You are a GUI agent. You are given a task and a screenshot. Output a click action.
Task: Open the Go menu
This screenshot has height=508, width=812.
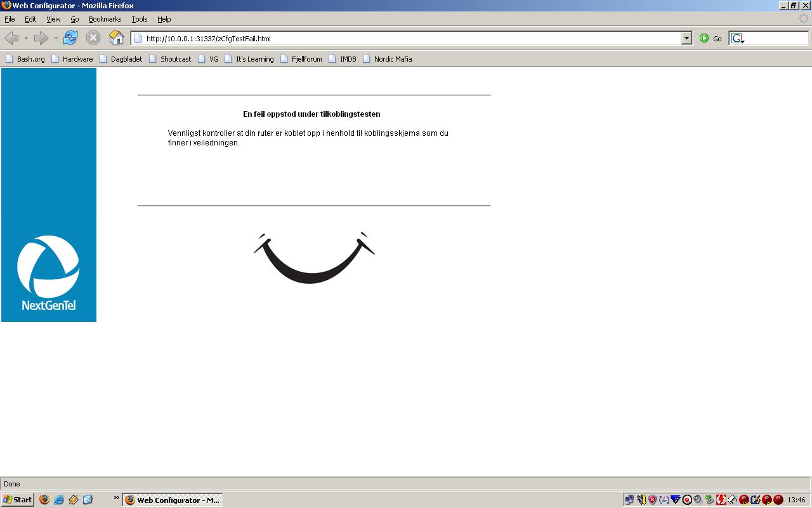click(75, 19)
